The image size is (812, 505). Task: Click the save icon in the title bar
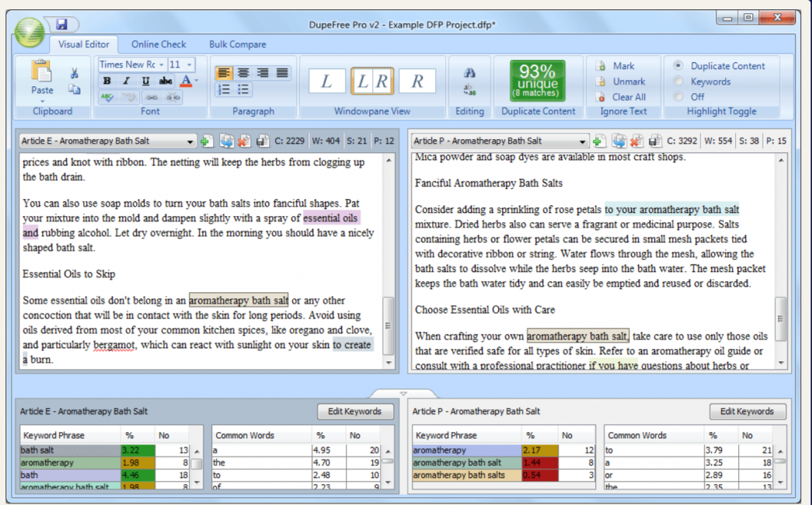pos(61,24)
